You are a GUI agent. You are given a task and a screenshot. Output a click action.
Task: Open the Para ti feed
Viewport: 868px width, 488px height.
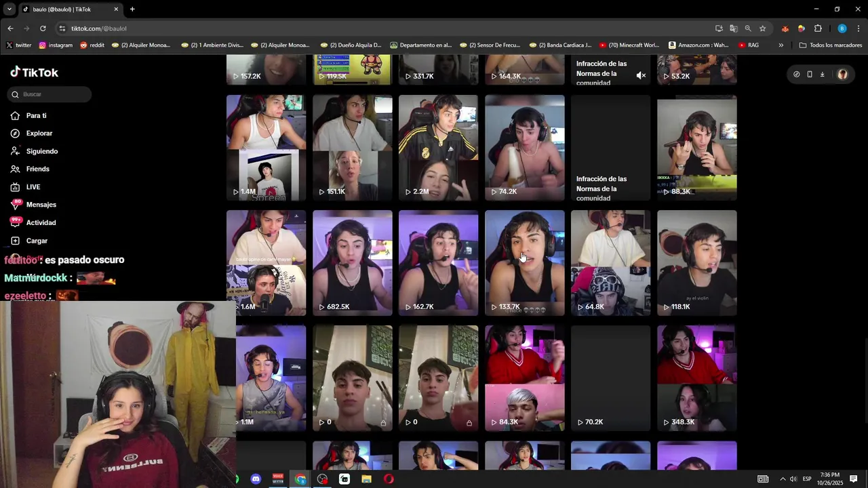[x=36, y=116]
